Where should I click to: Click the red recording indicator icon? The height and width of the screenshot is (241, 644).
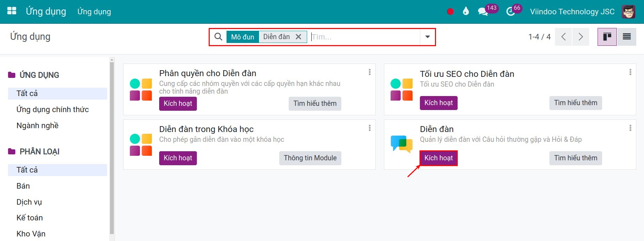tap(450, 12)
